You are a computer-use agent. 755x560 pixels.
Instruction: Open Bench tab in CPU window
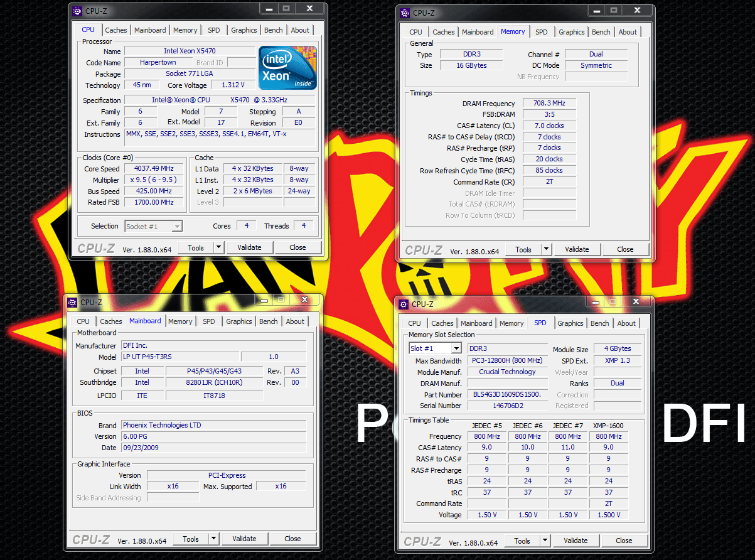pos(274,30)
